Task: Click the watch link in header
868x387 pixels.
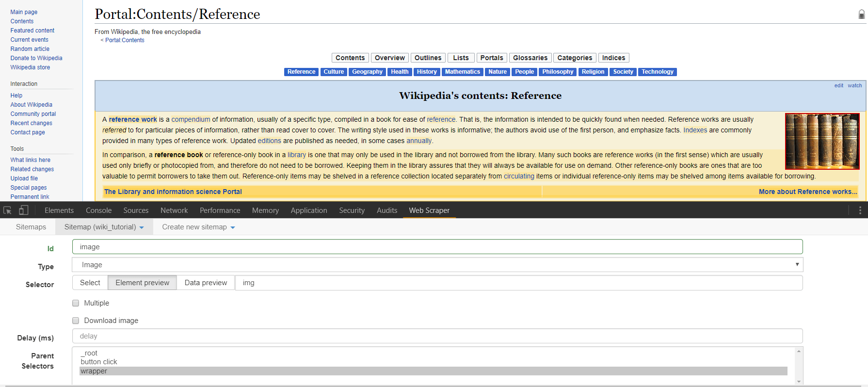Action: tap(855, 85)
